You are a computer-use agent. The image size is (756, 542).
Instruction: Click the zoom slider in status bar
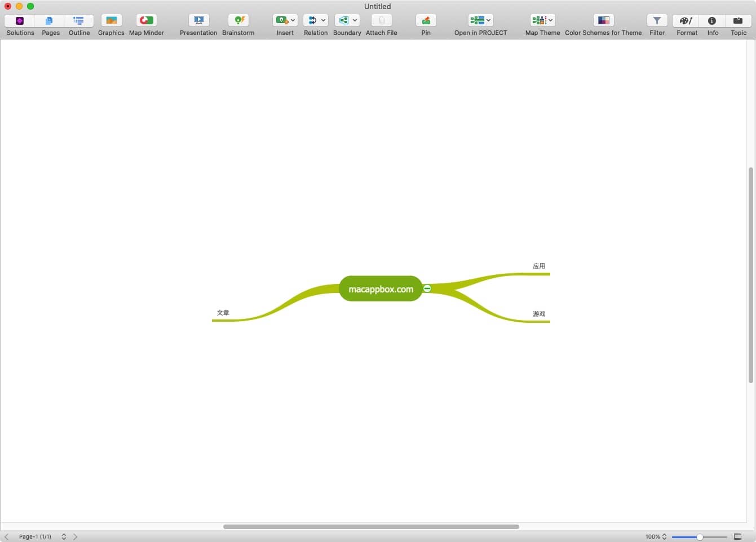coord(699,537)
